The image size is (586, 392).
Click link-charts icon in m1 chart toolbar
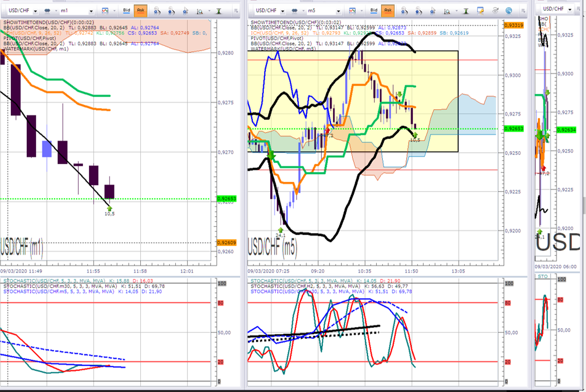pyautogui.click(x=48, y=11)
